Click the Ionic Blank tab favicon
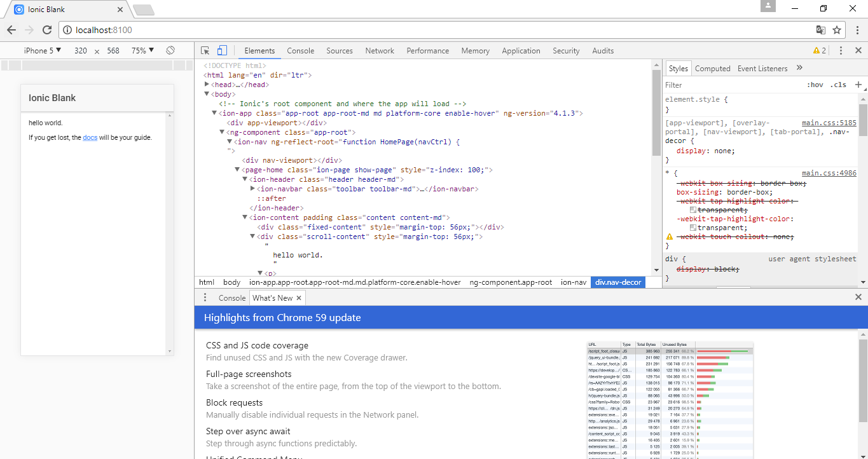 [19, 10]
